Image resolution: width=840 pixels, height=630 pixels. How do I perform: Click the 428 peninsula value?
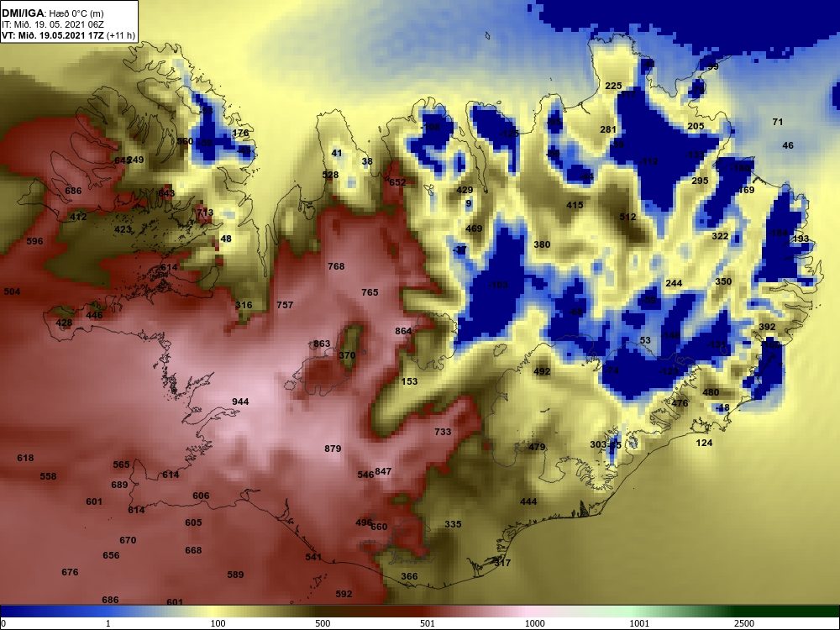click(x=64, y=323)
